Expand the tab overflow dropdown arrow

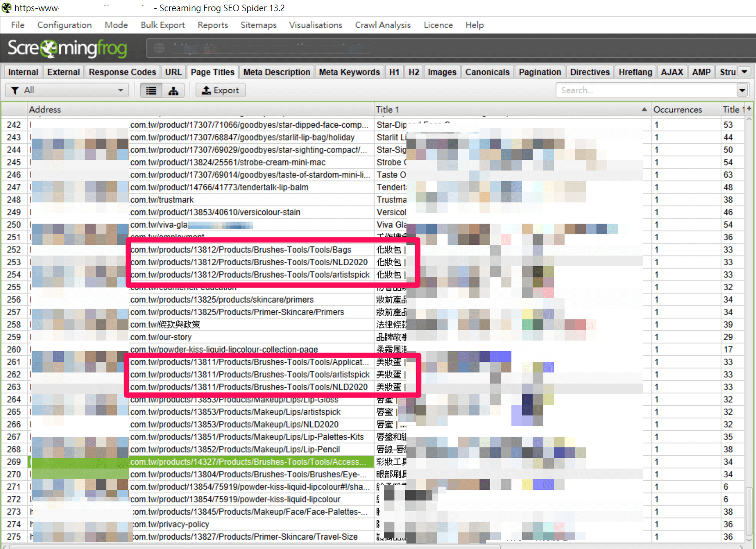tap(744, 72)
